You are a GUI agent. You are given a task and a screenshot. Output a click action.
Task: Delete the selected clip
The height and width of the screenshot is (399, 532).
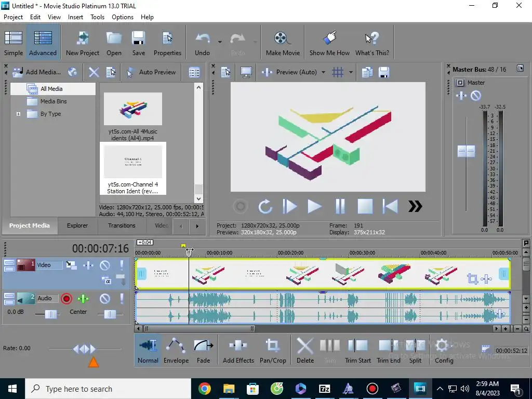(305, 351)
